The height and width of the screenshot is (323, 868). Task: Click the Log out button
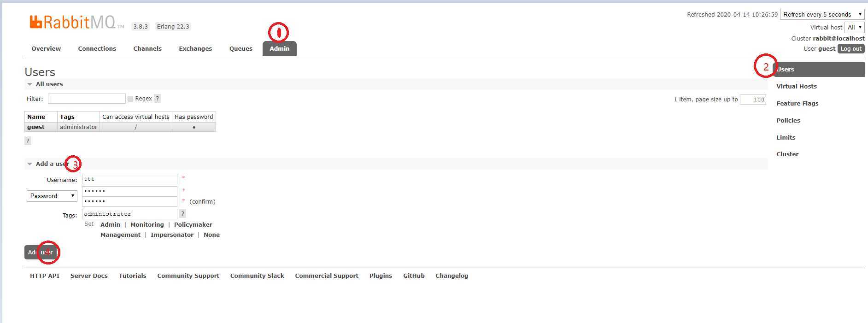click(x=851, y=49)
